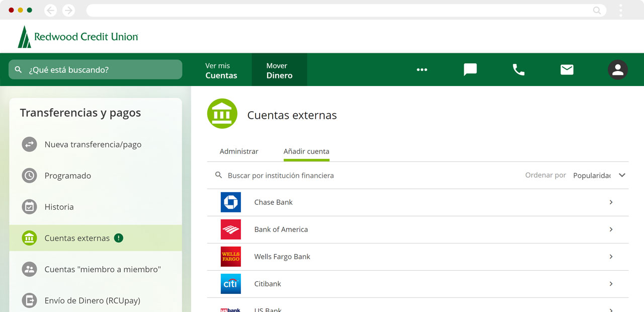
Task: Go back with browser back arrow
Action: click(51, 10)
